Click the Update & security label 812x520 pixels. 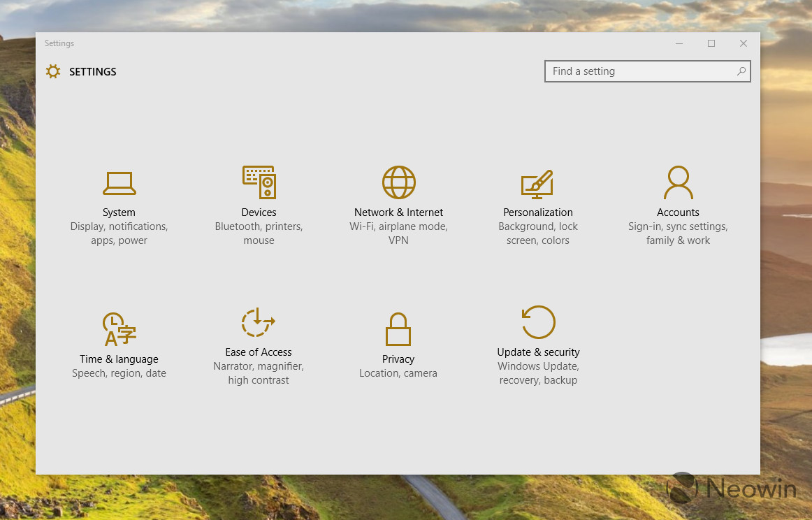coord(538,352)
